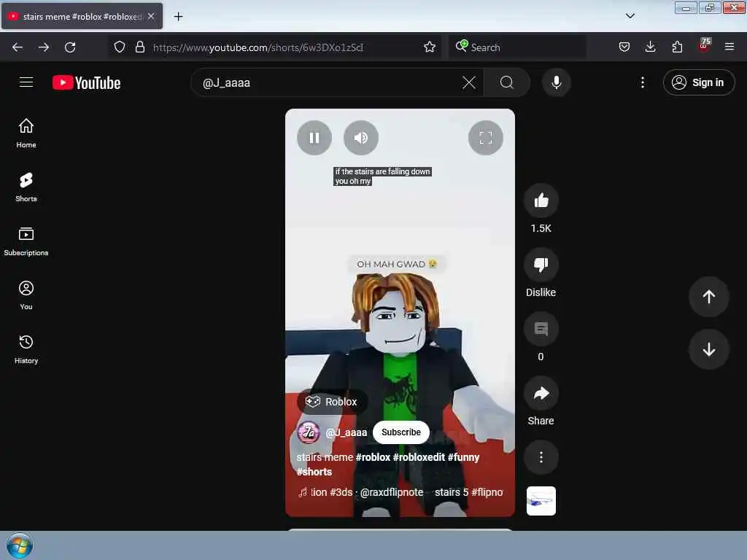
Task: Mute the video volume
Action: pos(360,138)
